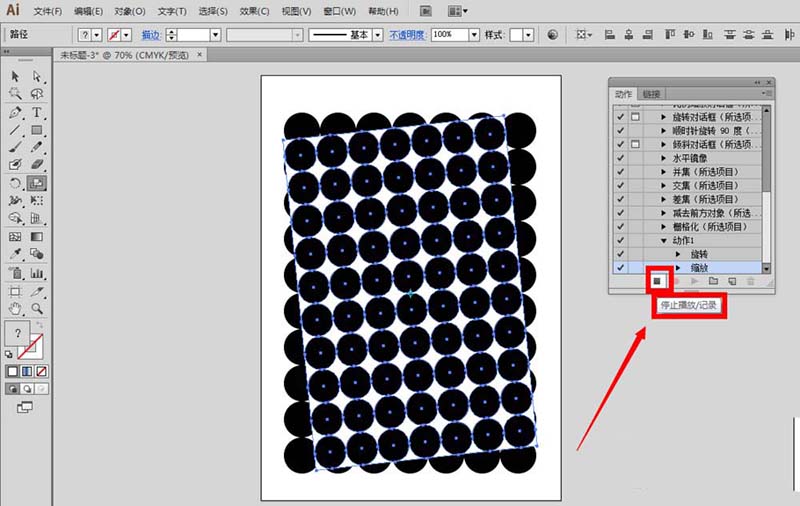The width and height of the screenshot is (800, 506).
Task: Activate the Zoom magnifier tool
Action: point(37,307)
